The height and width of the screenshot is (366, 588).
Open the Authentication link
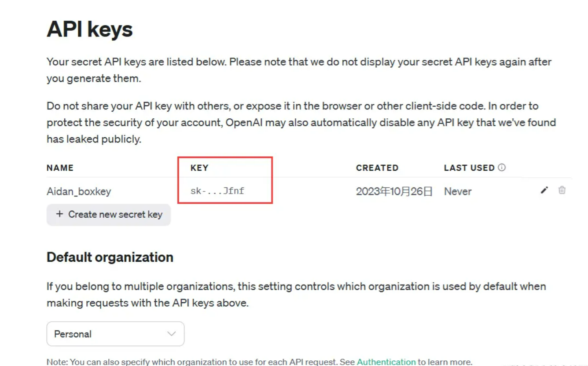pyautogui.click(x=386, y=362)
